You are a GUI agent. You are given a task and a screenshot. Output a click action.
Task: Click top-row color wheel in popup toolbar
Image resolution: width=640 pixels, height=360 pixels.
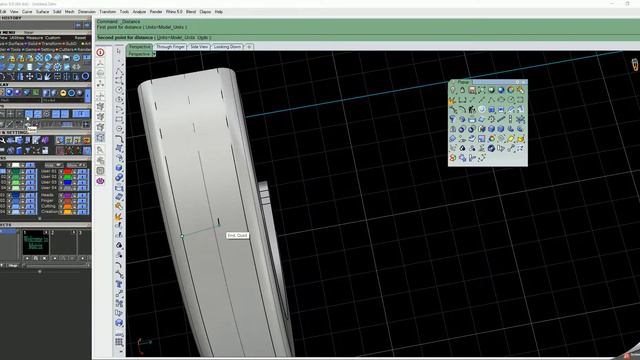[511, 90]
